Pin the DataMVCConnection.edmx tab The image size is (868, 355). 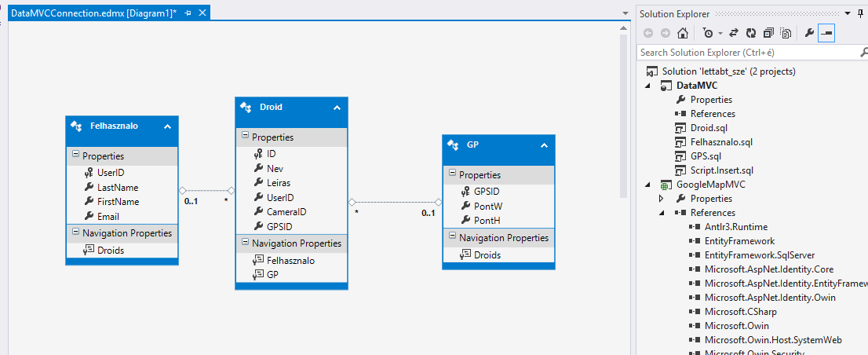click(x=188, y=13)
